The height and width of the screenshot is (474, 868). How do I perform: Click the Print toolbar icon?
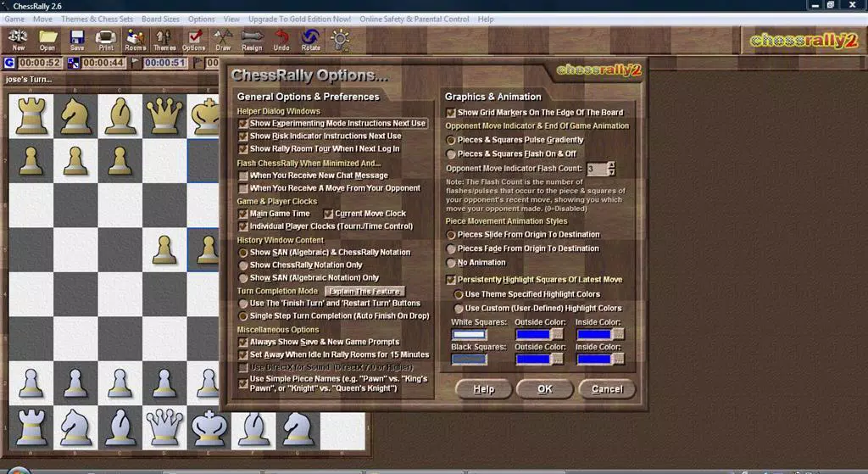[106, 40]
